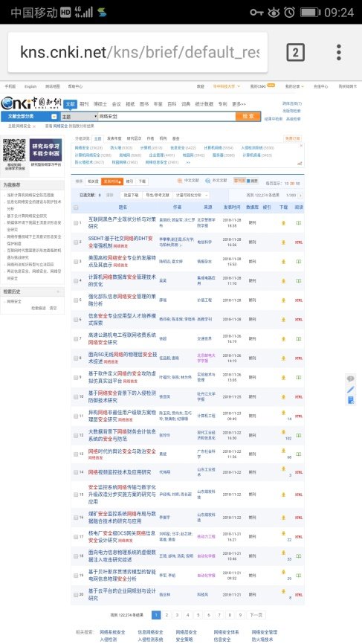Toggle the select-all checkbox in table header
The width and height of the screenshot is (362, 644).
tap(76, 207)
